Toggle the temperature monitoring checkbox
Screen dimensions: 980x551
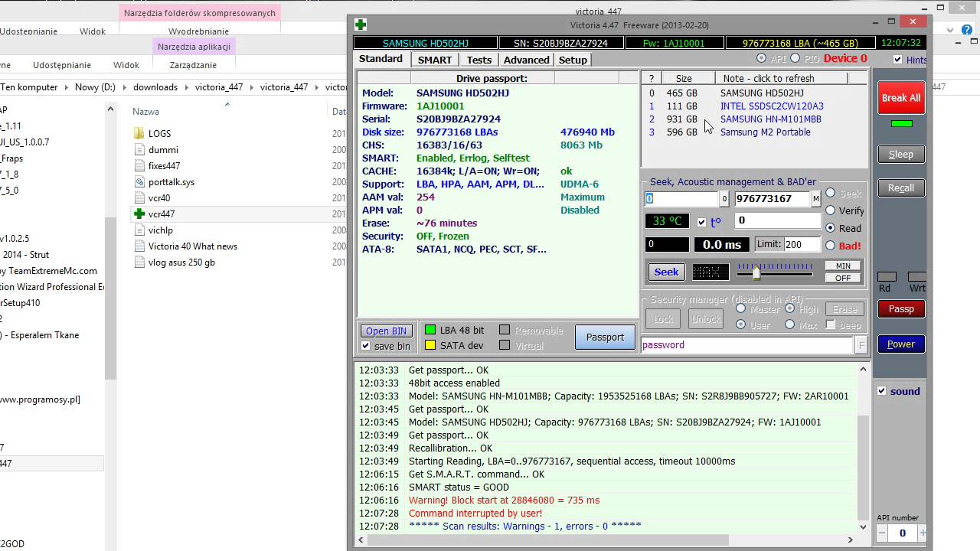(x=702, y=222)
